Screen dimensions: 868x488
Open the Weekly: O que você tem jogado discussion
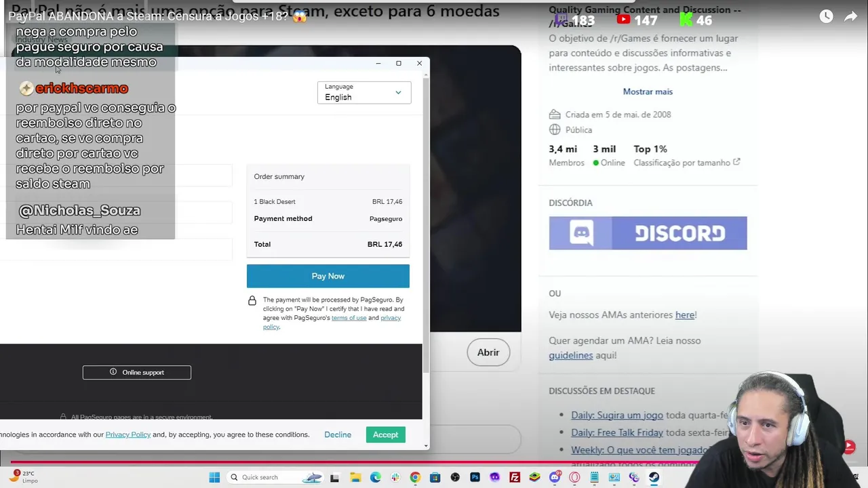641,450
